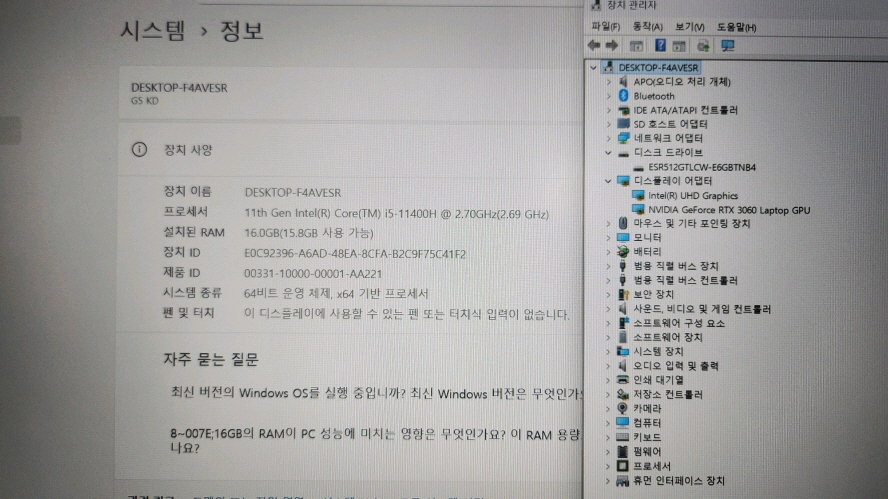The image size is (888, 499).
Task: Click the device ID value text
Action: (x=355, y=254)
